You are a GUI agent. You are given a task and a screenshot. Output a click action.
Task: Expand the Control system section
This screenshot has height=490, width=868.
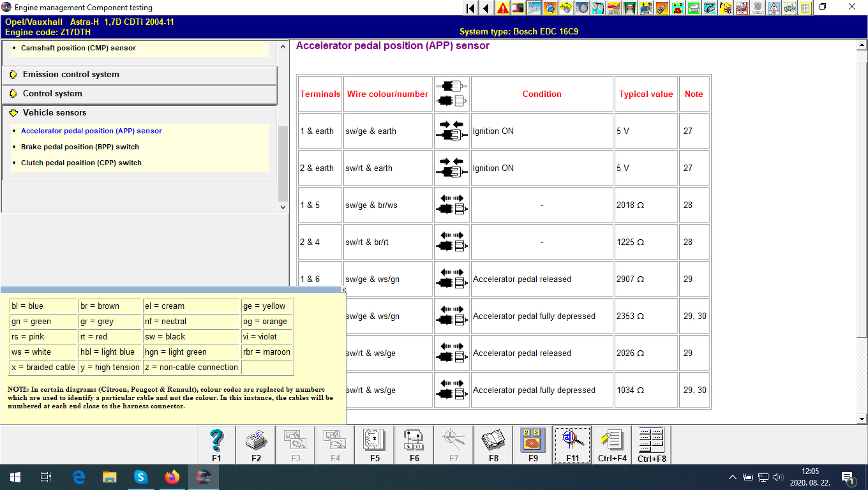[140, 94]
